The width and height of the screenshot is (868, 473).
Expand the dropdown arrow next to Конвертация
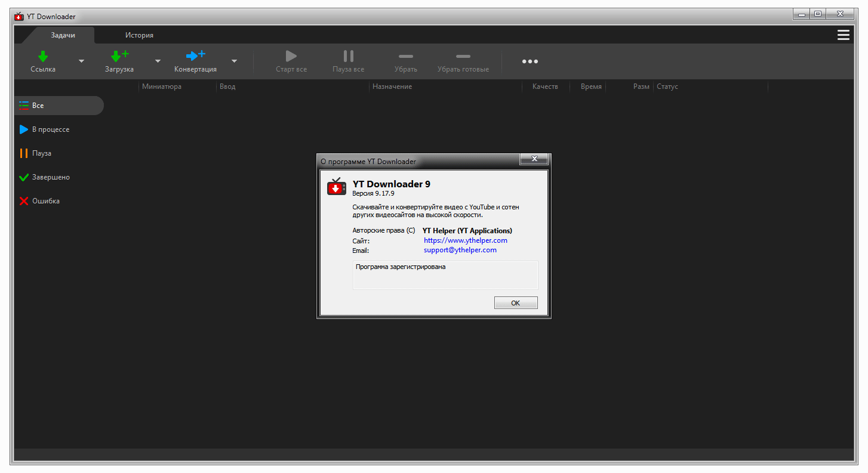point(235,61)
